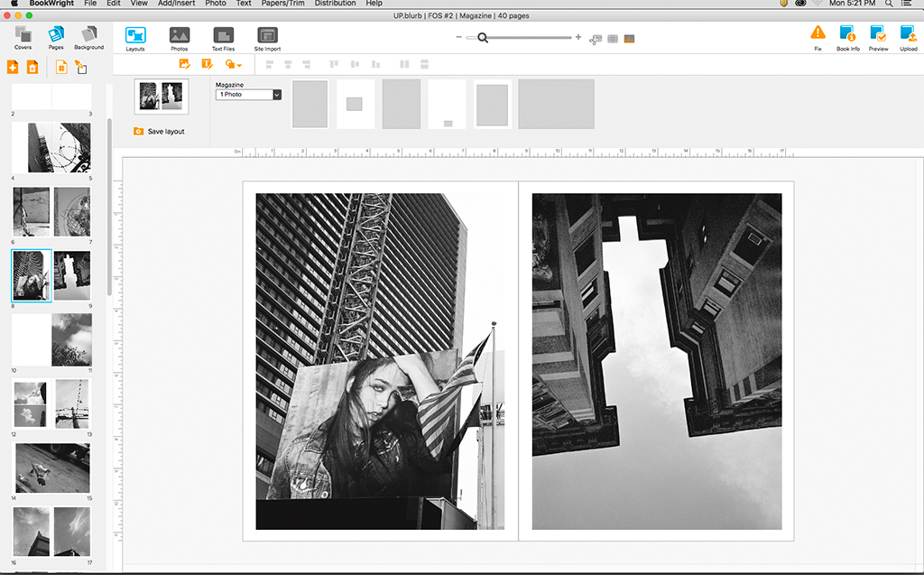This screenshot has width=924, height=575.
Task: Click the add page icon
Action: tap(12, 66)
